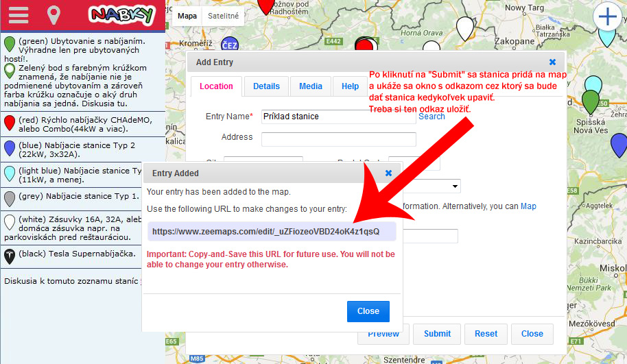This screenshot has height=364, width=627.
Task: Click the red fast charger legend pin
Action: [x=10, y=123]
